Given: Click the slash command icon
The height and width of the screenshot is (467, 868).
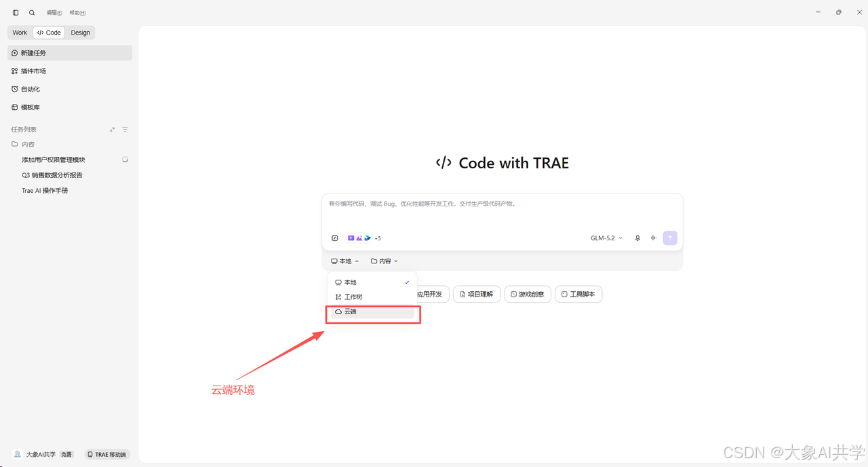Looking at the screenshot, I should click(x=335, y=238).
